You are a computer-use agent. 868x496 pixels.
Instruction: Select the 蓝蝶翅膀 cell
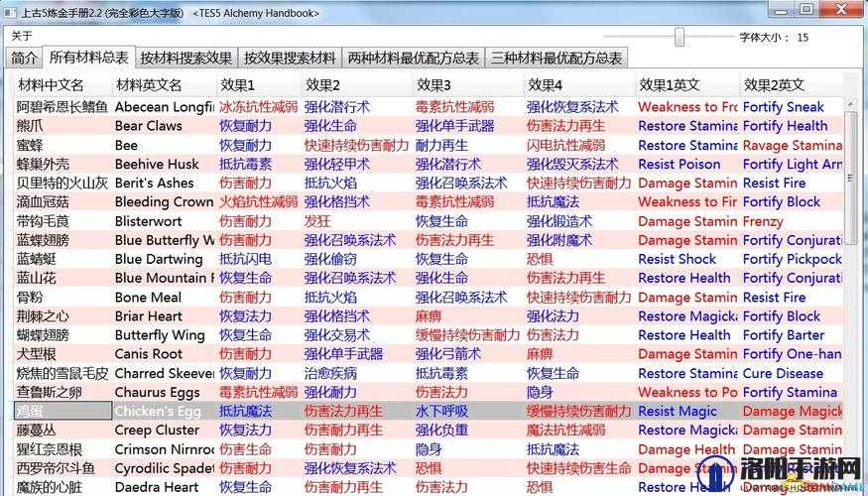click(x=43, y=240)
